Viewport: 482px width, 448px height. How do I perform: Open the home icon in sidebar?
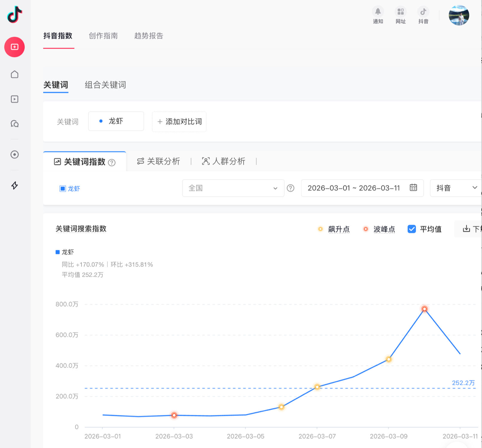[x=14, y=74]
